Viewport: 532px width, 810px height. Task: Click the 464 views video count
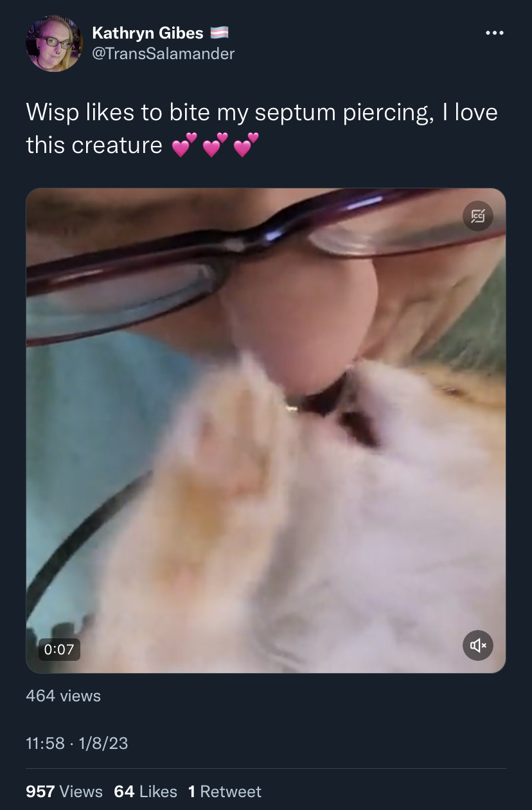tap(63, 696)
